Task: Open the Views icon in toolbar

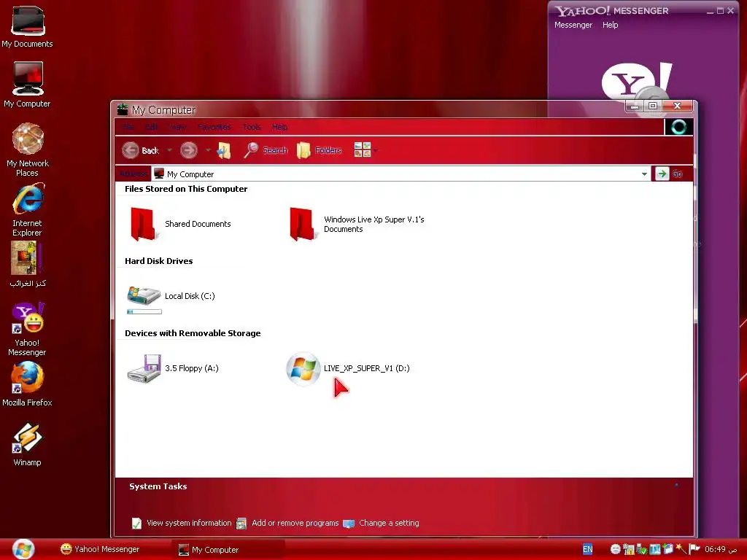Action: [362, 150]
